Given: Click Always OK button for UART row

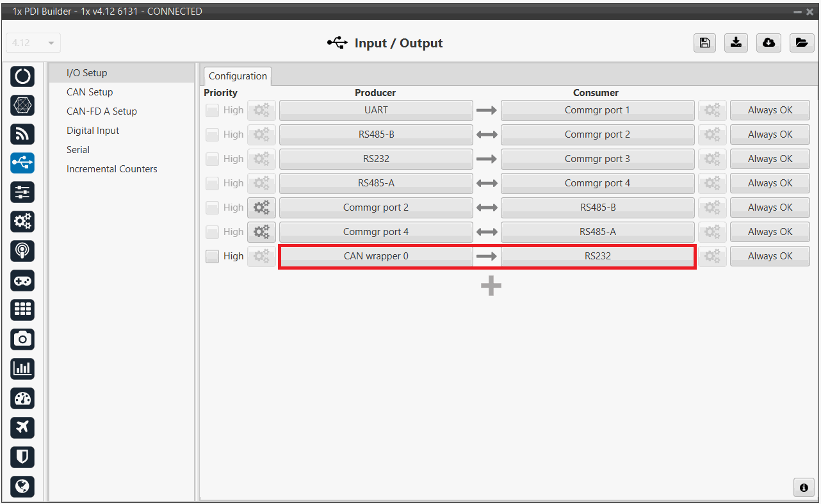Looking at the screenshot, I should (x=770, y=110).
